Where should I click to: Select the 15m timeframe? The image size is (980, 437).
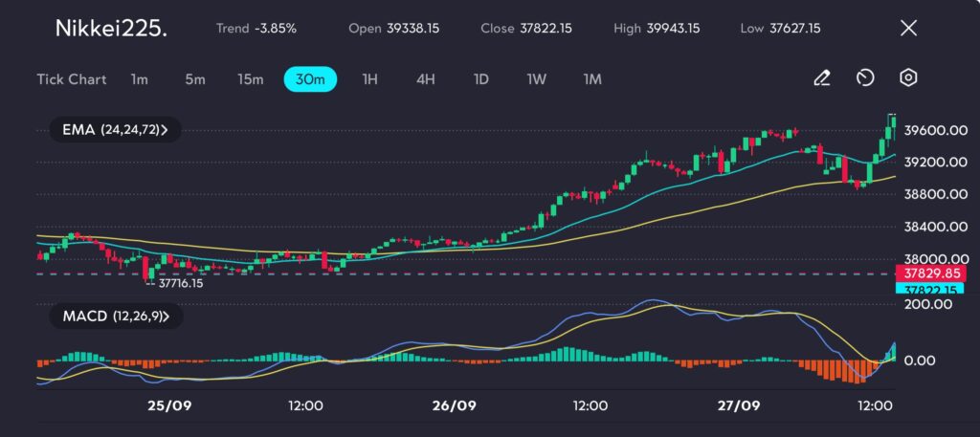click(250, 79)
